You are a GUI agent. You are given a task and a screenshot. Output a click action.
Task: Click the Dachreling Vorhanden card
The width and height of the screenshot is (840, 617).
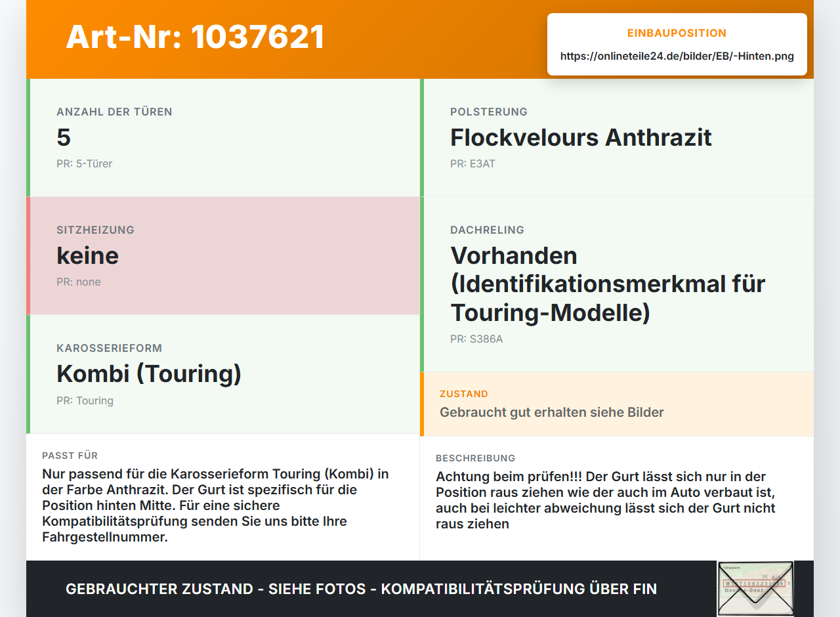tap(617, 284)
